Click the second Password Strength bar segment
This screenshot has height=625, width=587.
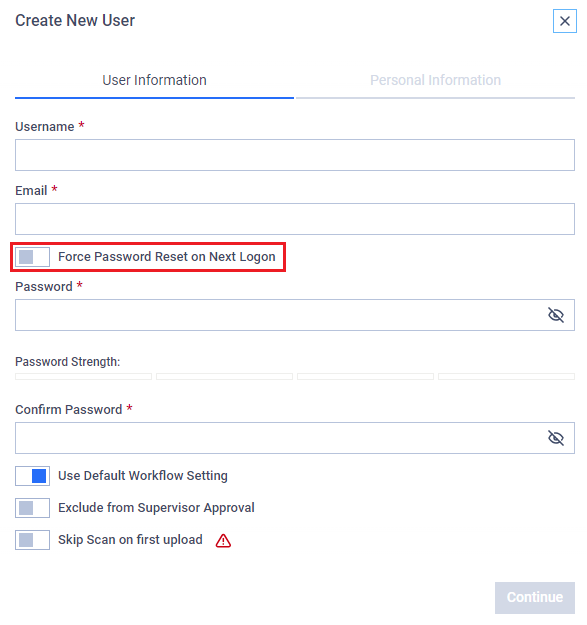coord(224,376)
